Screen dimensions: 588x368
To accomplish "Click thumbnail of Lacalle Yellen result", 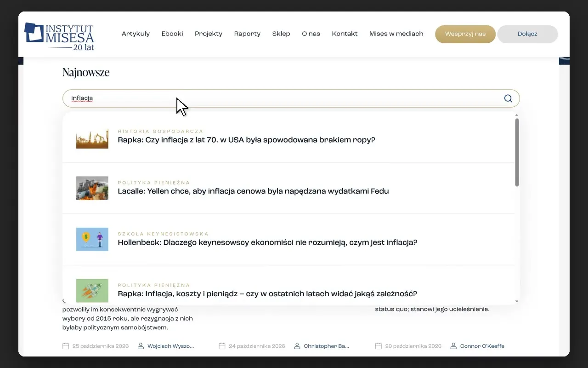I will (x=92, y=188).
